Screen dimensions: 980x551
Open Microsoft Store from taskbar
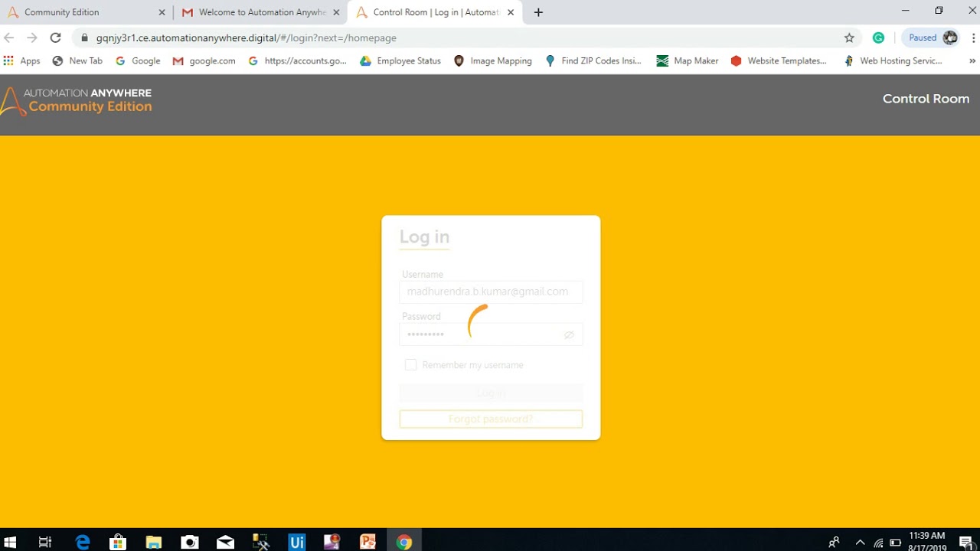coord(118,542)
